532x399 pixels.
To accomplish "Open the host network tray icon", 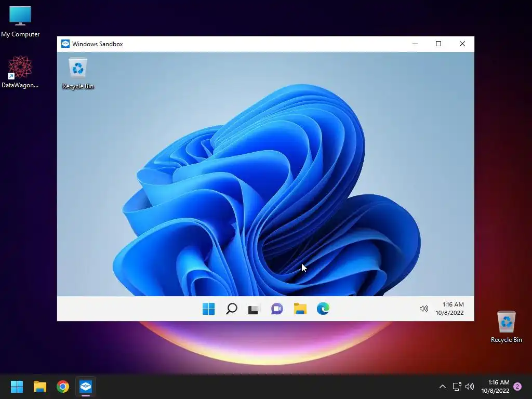I will pyautogui.click(x=457, y=387).
